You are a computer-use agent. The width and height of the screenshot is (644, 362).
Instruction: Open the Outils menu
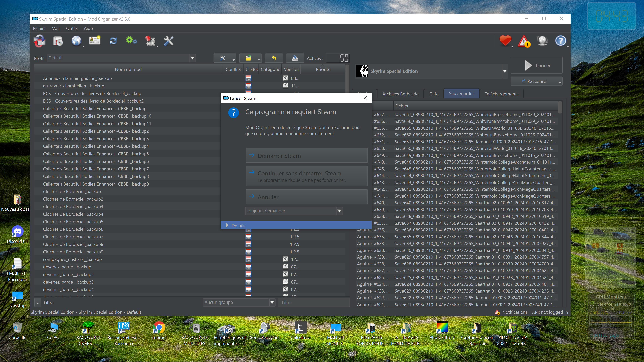(x=72, y=28)
